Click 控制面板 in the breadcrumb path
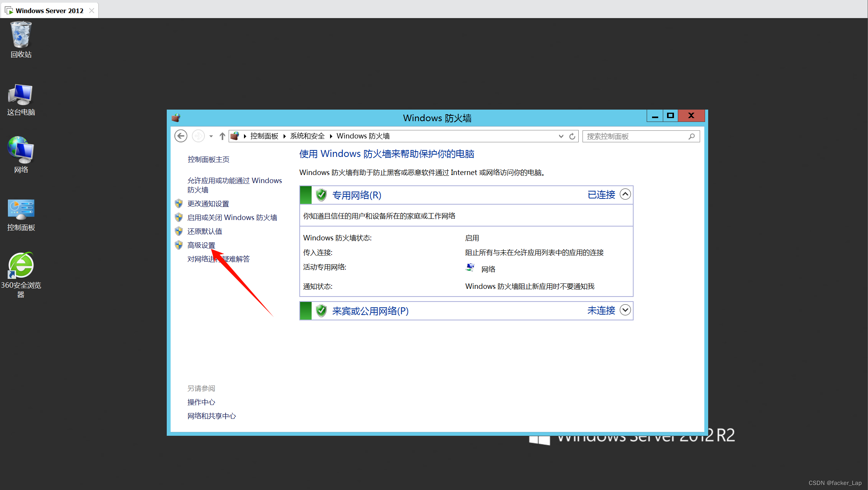Viewport: 868px width, 490px height. point(264,136)
